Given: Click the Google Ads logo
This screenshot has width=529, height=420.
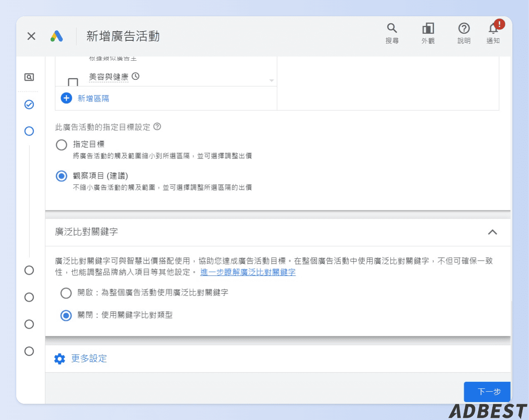Looking at the screenshot, I should click(x=57, y=36).
